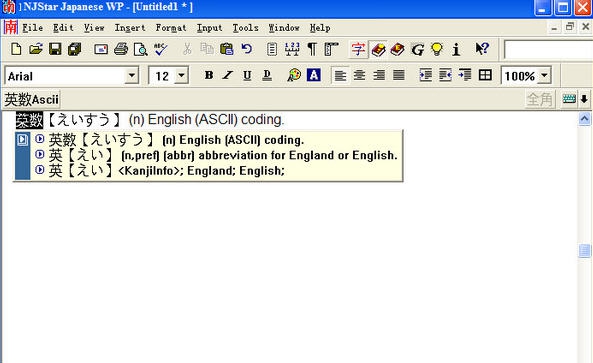Run the ABC spell check
Screen dimensions: 593x363
click(160, 49)
